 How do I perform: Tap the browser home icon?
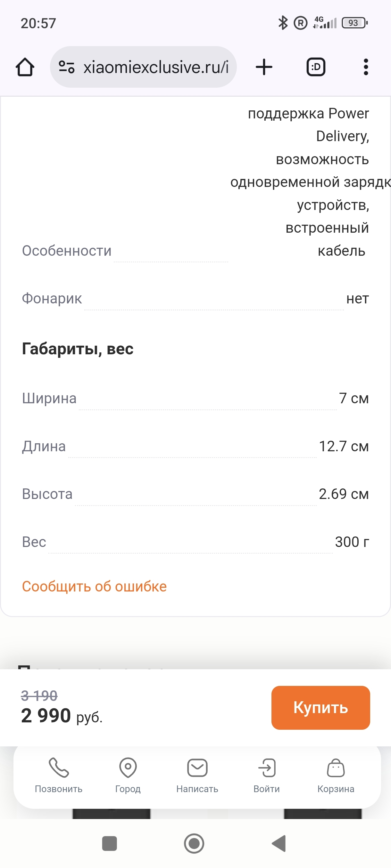click(25, 67)
